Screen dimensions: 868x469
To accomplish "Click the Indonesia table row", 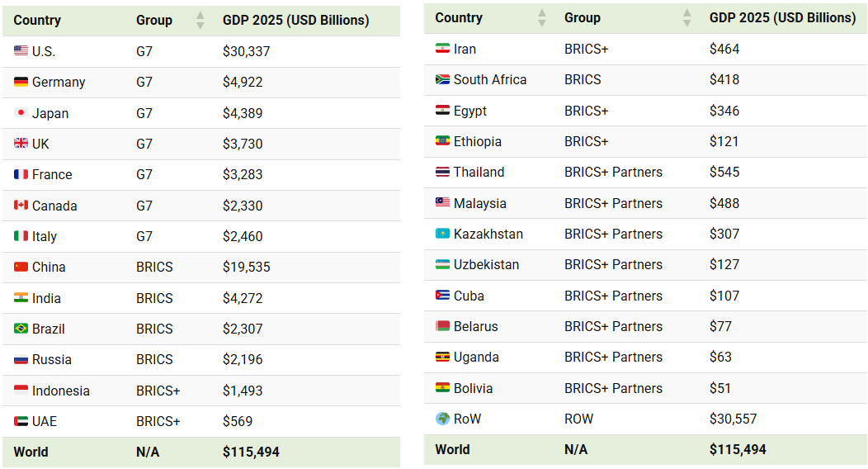I will (201, 391).
